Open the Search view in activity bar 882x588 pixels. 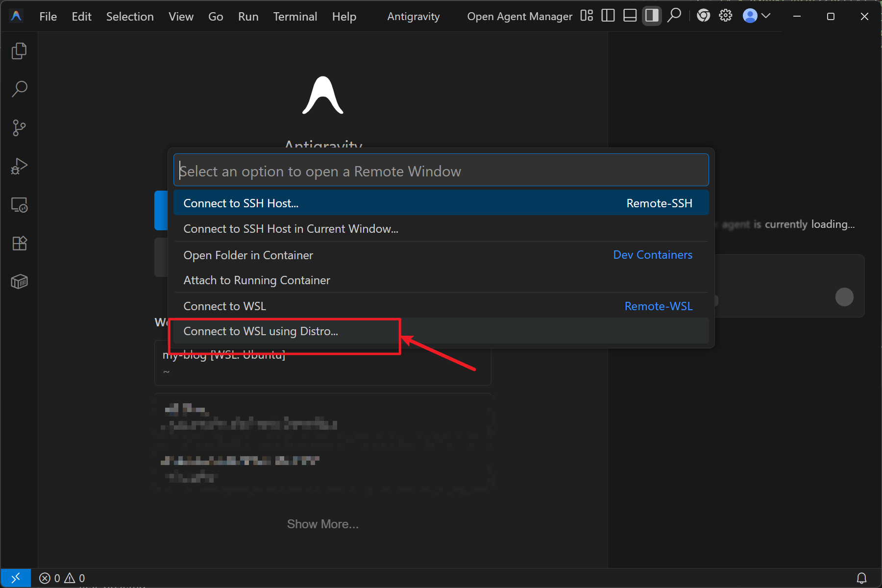click(x=19, y=89)
